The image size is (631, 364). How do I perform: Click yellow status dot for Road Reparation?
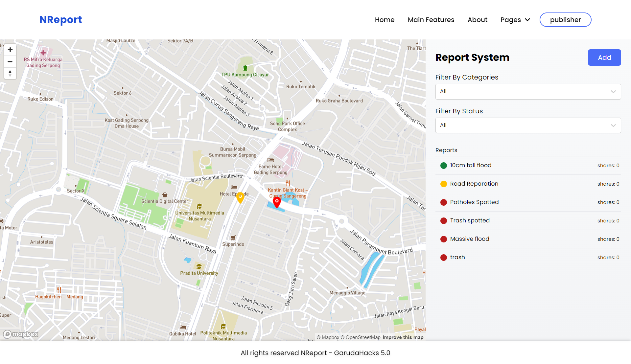click(443, 184)
